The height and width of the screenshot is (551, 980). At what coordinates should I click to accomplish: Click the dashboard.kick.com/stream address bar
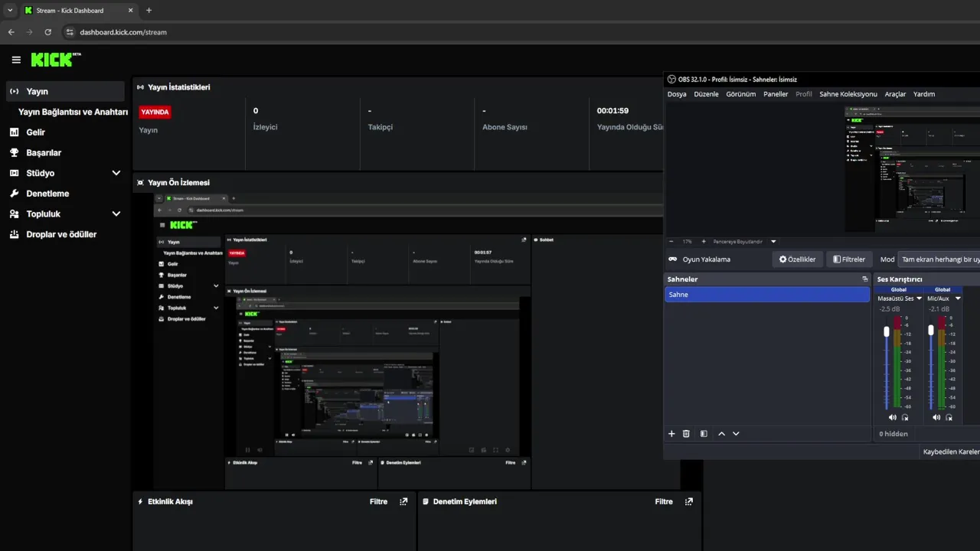(123, 32)
